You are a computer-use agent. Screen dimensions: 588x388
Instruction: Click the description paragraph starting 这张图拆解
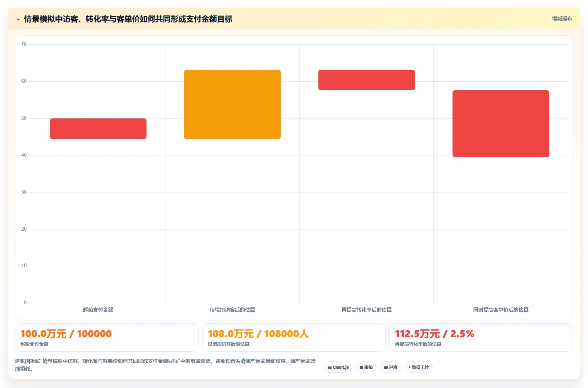(165, 365)
